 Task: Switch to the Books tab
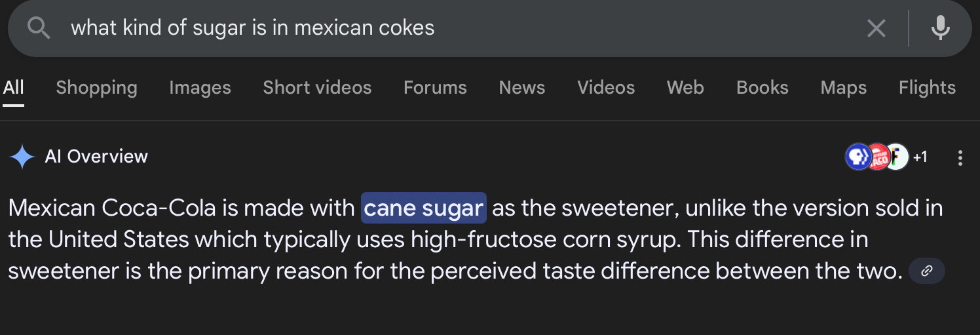763,87
